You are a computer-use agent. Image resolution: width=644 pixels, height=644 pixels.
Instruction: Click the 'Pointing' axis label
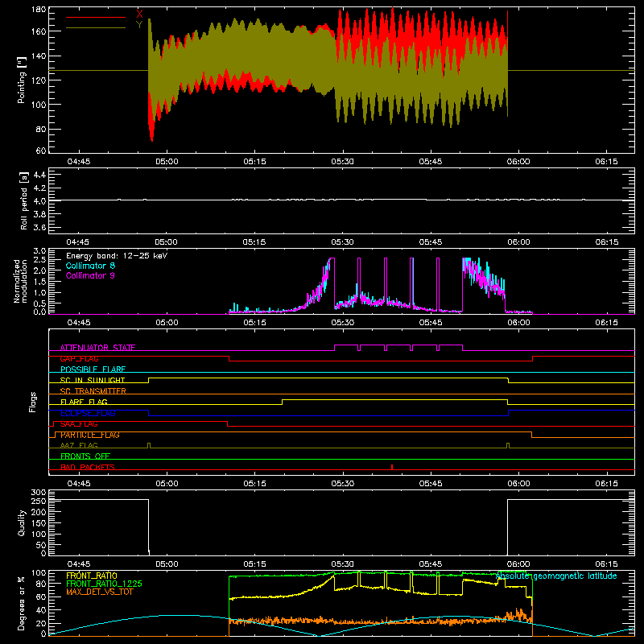click(22, 80)
